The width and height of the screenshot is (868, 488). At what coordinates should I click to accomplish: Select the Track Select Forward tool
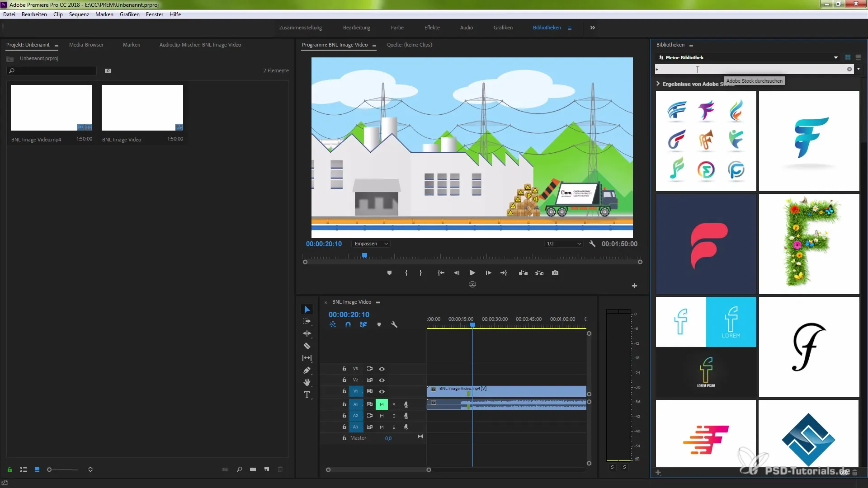(x=307, y=321)
